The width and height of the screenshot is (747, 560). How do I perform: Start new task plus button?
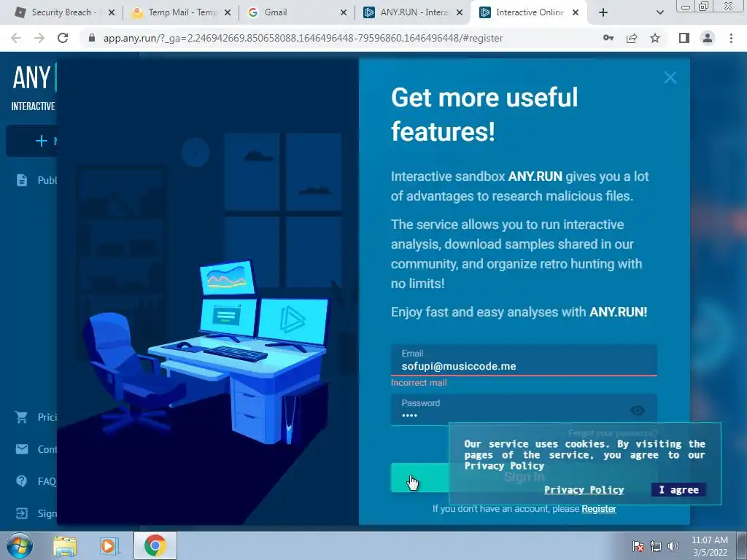(x=42, y=141)
